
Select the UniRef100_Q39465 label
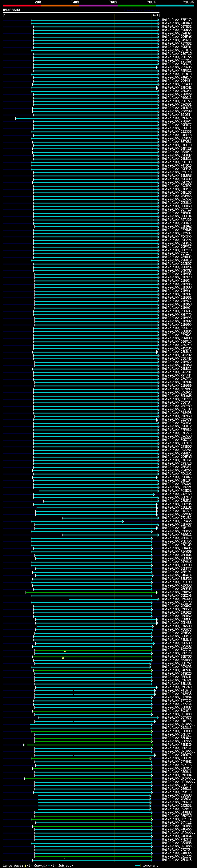tap(177, 521)
